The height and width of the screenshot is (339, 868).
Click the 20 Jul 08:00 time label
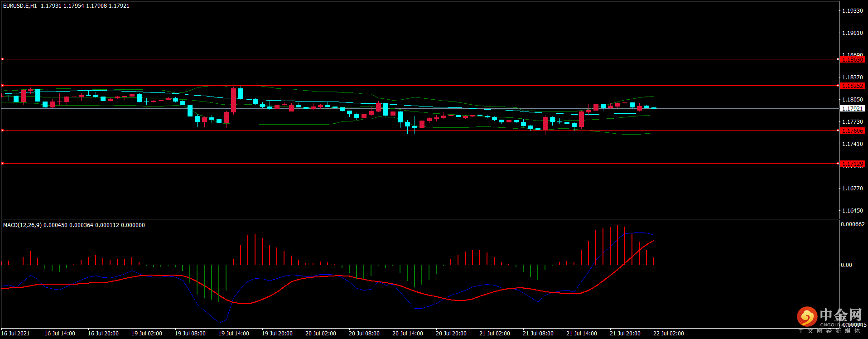[364, 334]
